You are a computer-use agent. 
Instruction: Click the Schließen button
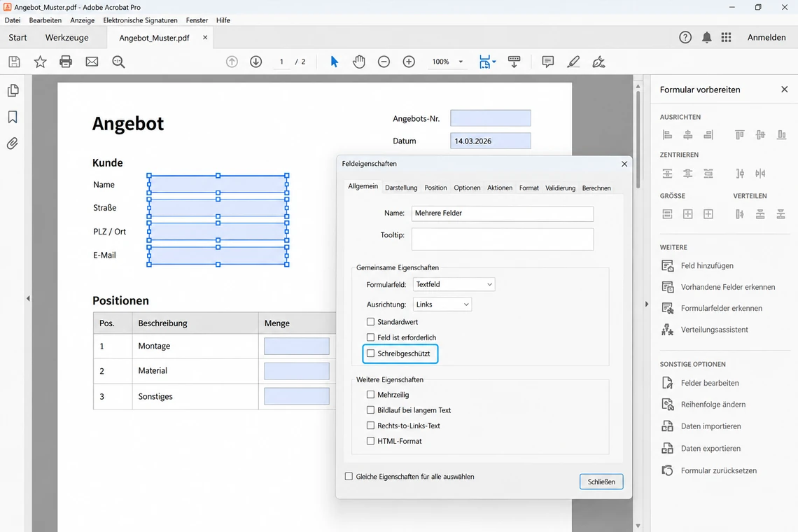pyautogui.click(x=601, y=482)
